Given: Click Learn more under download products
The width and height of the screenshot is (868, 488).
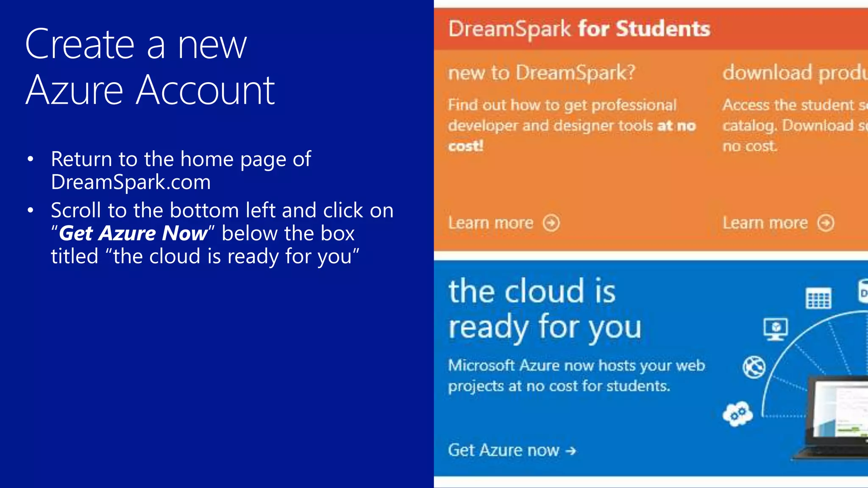Looking at the screenshot, I should [x=765, y=223].
